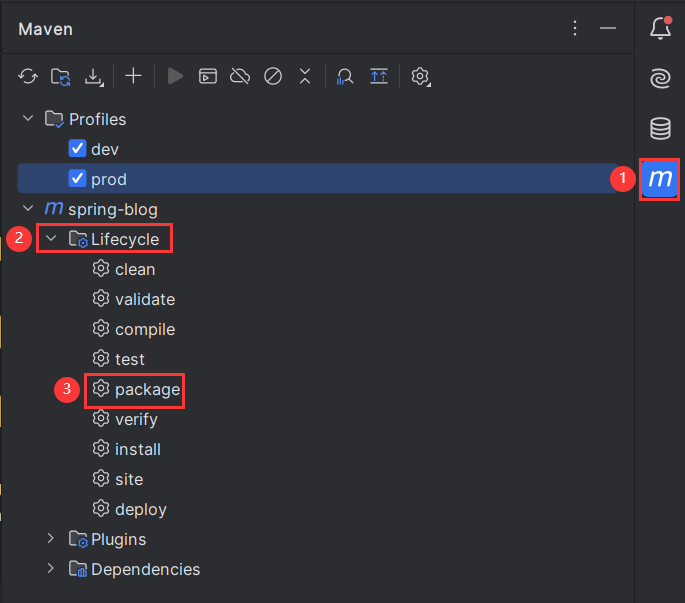Select the site lifecycle goal

click(x=118, y=479)
